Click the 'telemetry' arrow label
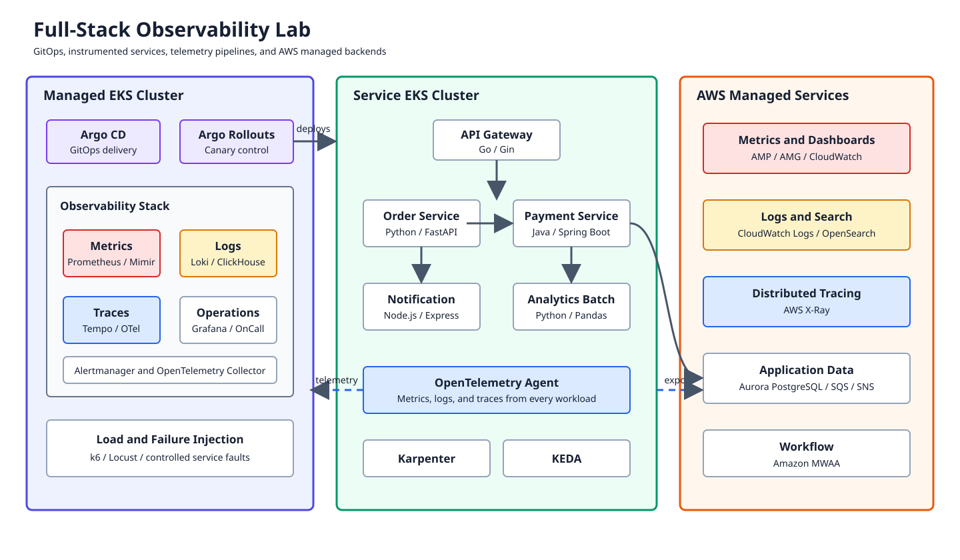The width and height of the screenshot is (960, 560). (337, 380)
